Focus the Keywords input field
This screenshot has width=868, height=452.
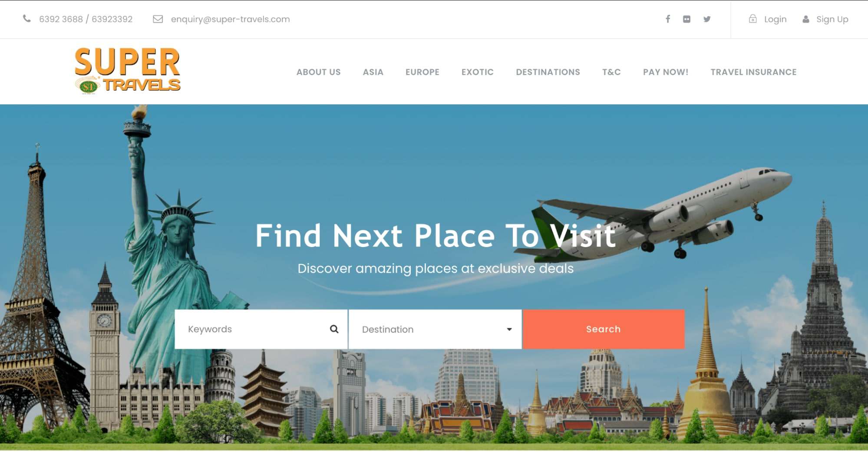(x=261, y=329)
